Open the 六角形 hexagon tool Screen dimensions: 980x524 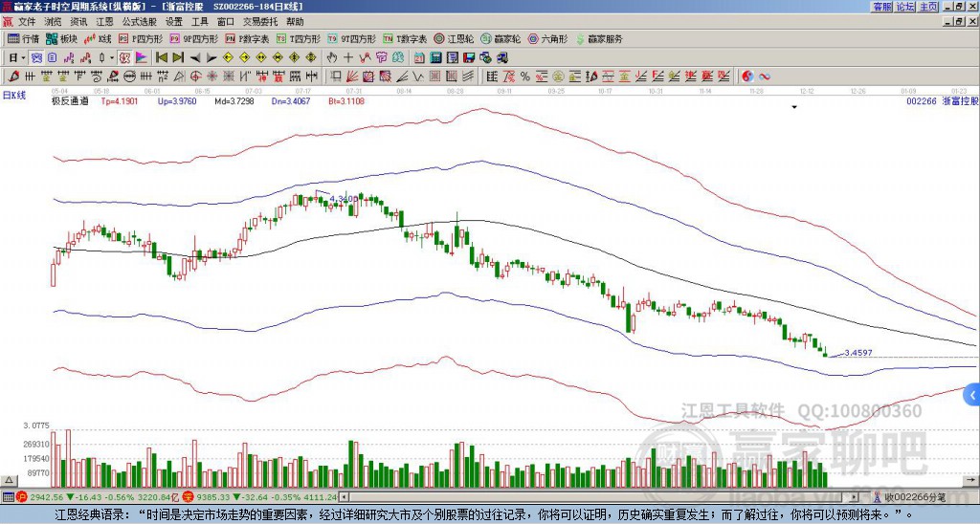coord(548,38)
